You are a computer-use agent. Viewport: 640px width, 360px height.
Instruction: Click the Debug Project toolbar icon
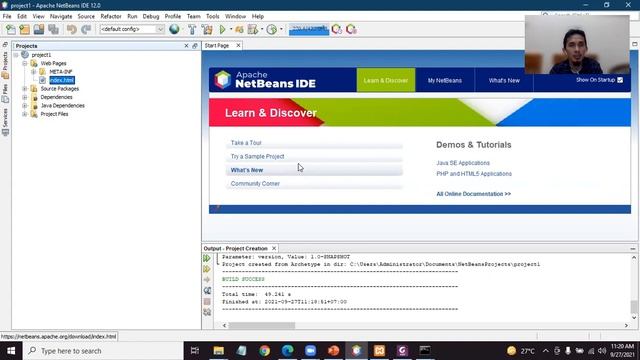tap(239, 29)
